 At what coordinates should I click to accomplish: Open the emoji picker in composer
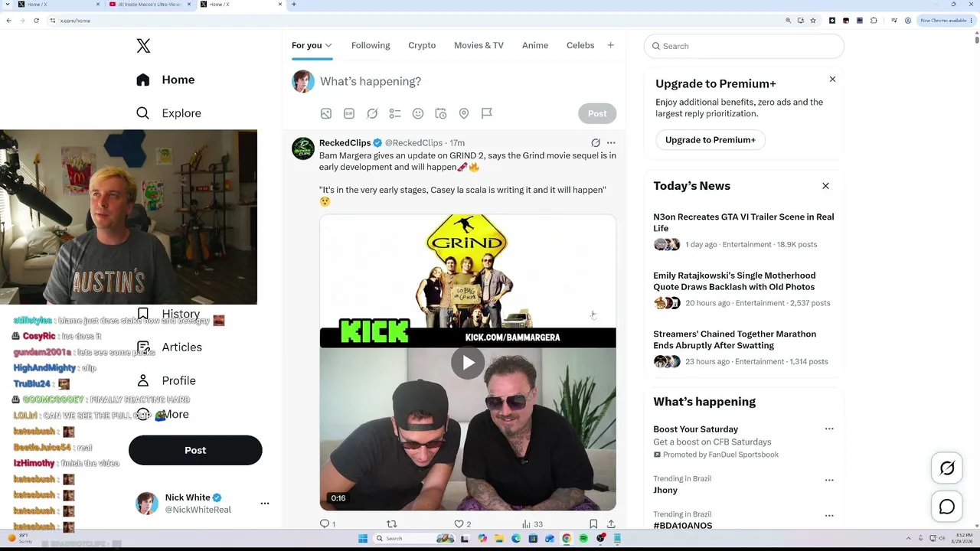(x=418, y=113)
